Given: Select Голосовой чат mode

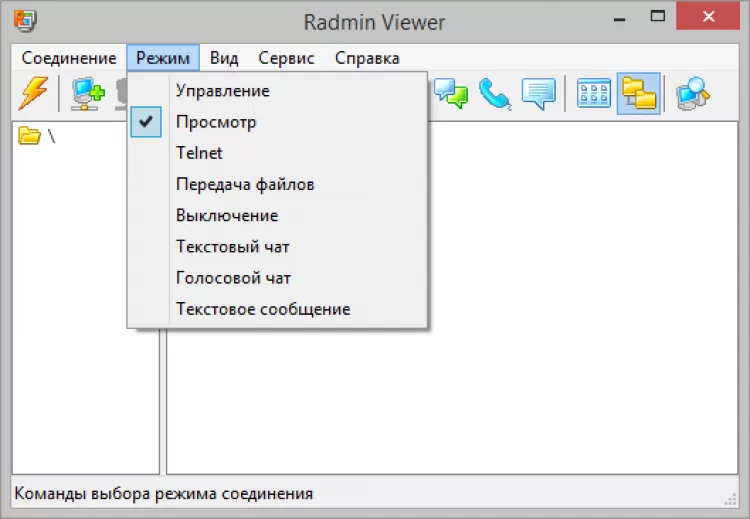Looking at the screenshot, I should (277, 278).
